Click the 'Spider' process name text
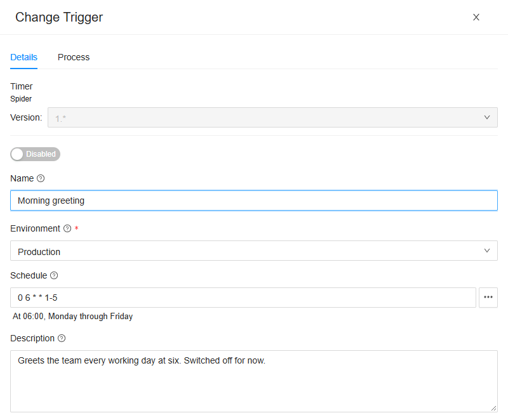The image size is (508, 420). point(21,99)
